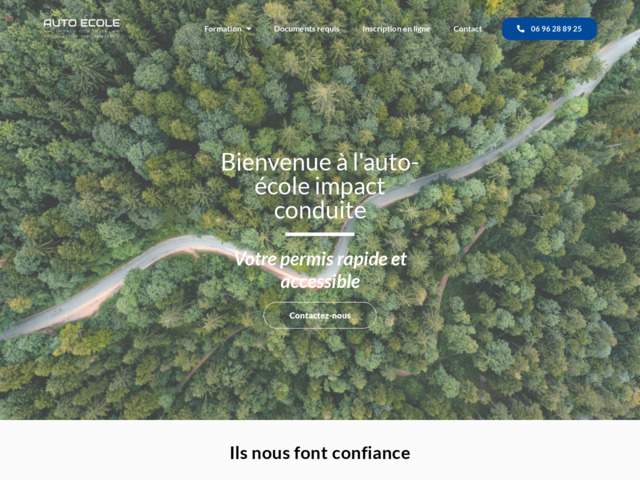Call the 06 96 28 89 25 button

pyautogui.click(x=549, y=29)
